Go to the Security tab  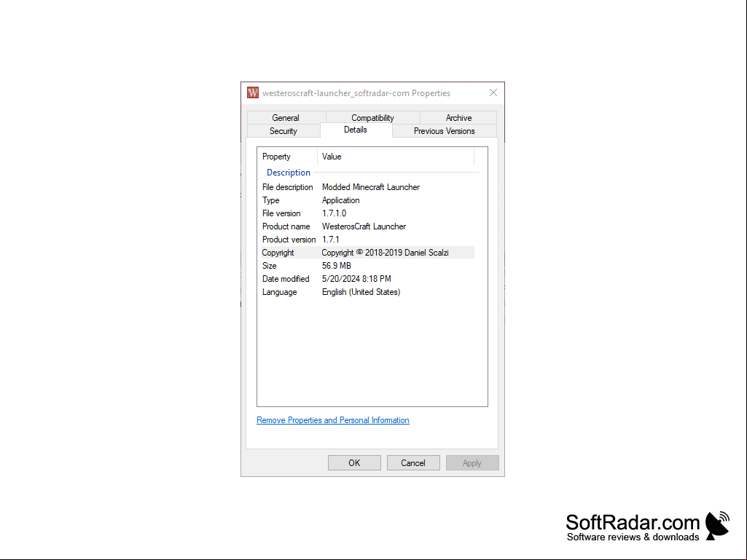pos(283,131)
